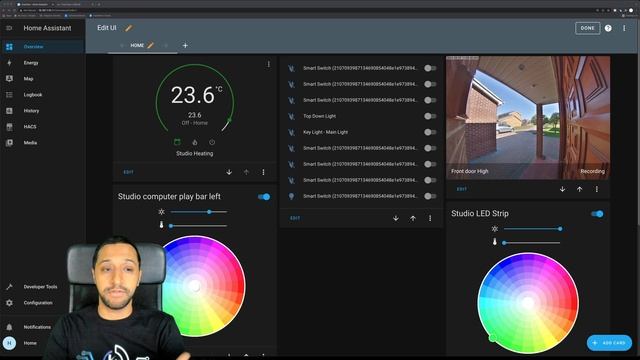Image resolution: width=640 pixels, height=360 pixels.
Task: Open the switches card three-dot menu
Action: pos(430,218)
